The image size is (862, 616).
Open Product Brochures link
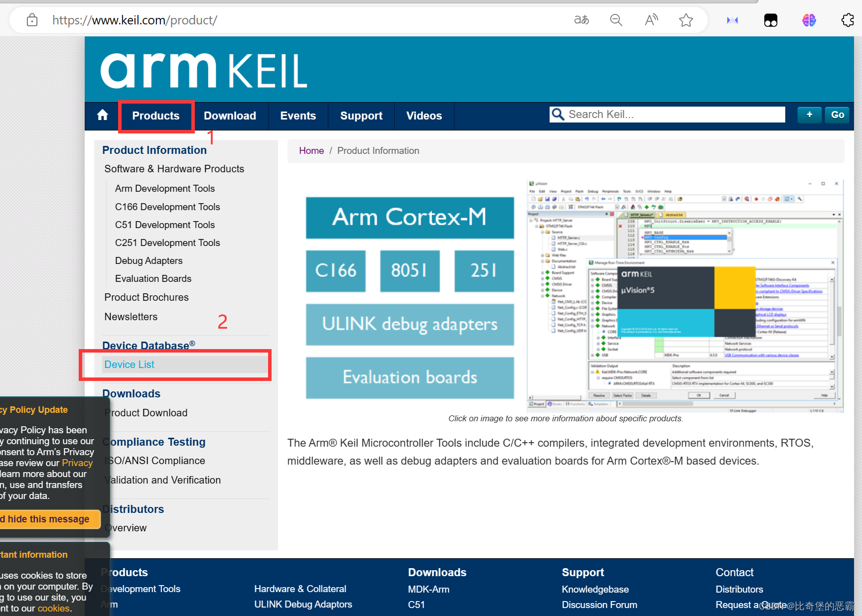coord(146,297)
